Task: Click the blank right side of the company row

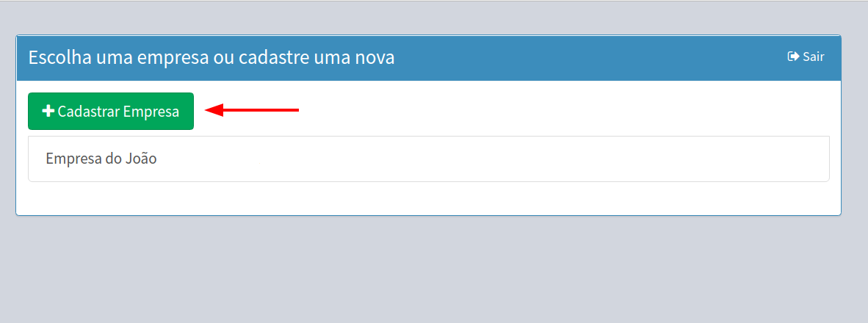Action: (587, 159)
